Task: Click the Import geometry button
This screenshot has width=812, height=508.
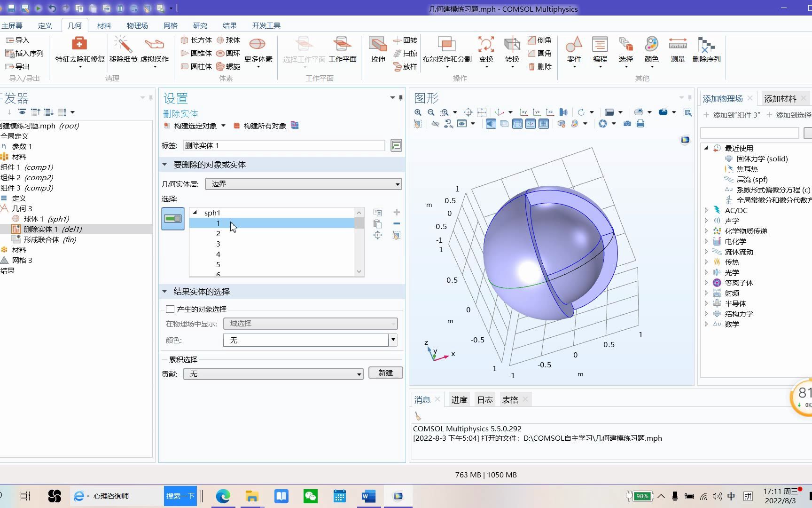Action: tap(17, 40)
